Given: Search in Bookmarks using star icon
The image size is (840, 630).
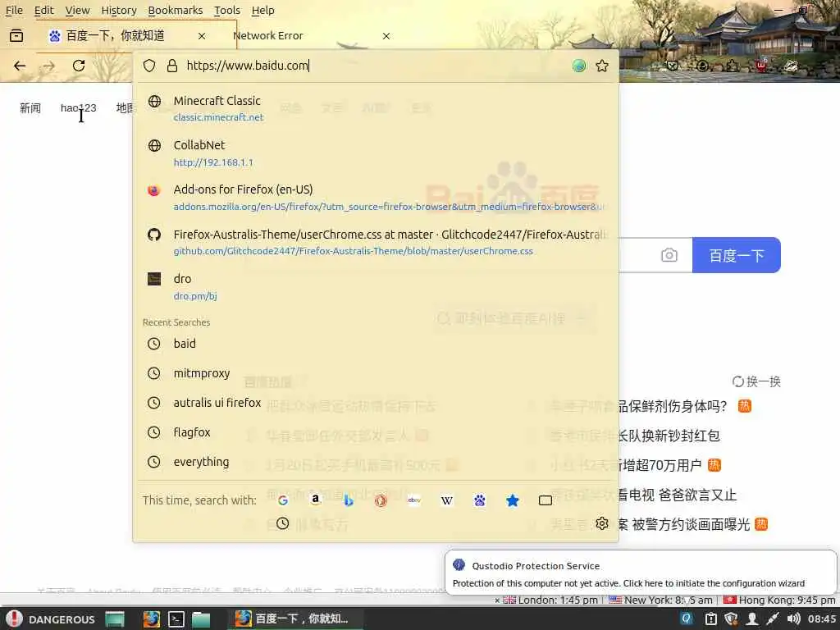Looking at the screenshot, I should [513, 500].
